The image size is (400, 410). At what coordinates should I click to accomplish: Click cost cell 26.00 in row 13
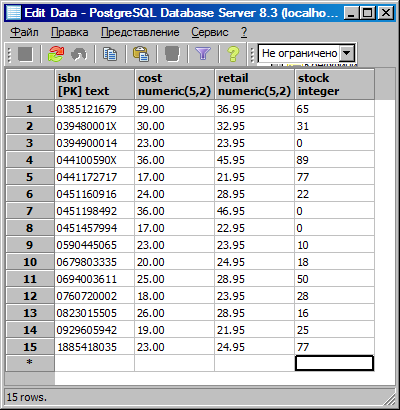coord(174,313)
